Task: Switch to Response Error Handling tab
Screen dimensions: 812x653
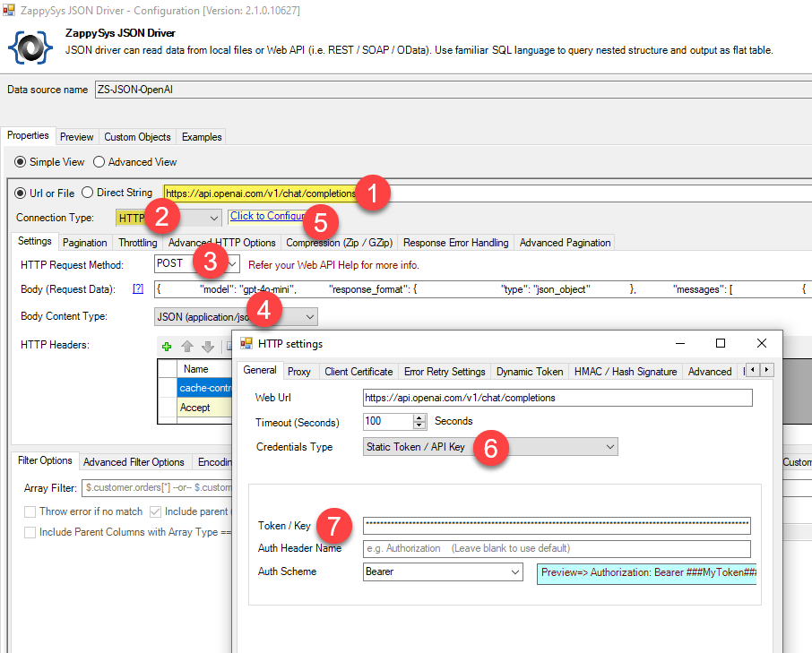Action: (455, 243)
